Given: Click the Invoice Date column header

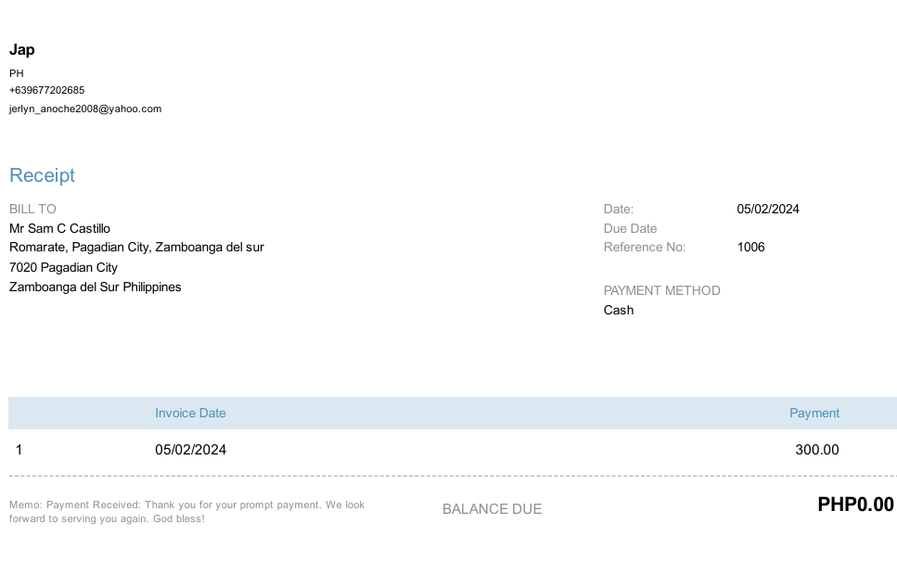Looking at the screenshot, I should pos(190,413).
